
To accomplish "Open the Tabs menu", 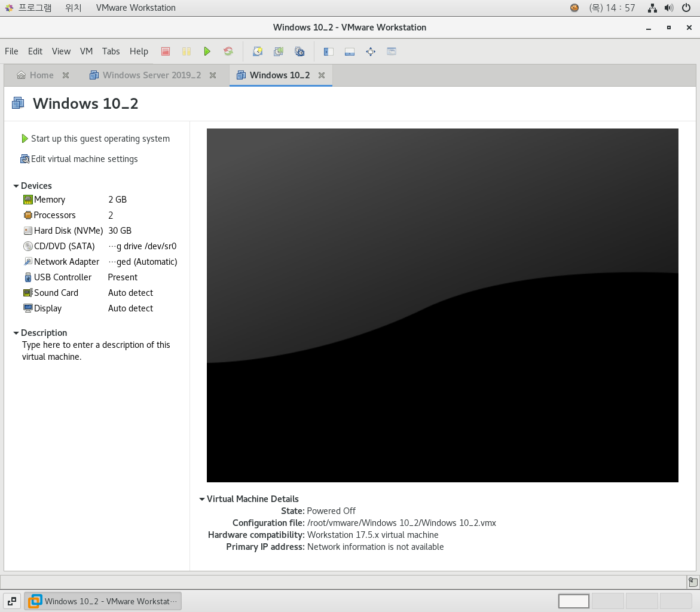I will 111,51.
